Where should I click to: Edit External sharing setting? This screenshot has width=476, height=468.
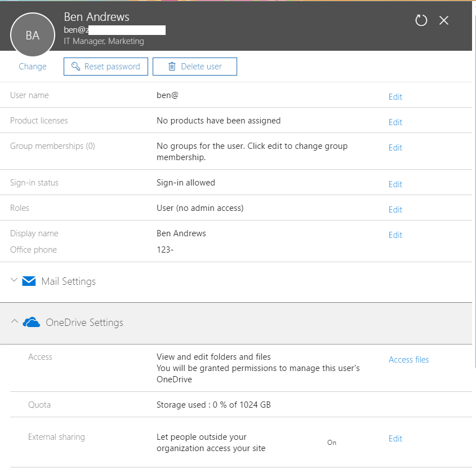pos(395,439)
